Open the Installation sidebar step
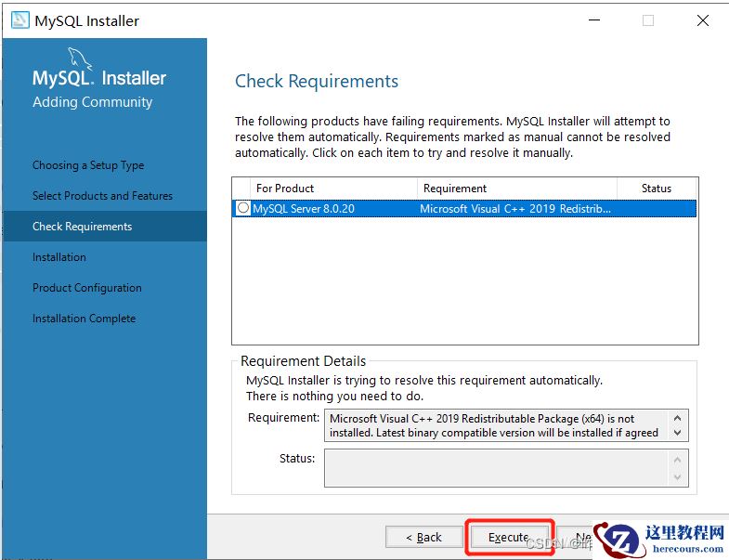The height and width of the screenshot is (560, 729). (59, 257)
